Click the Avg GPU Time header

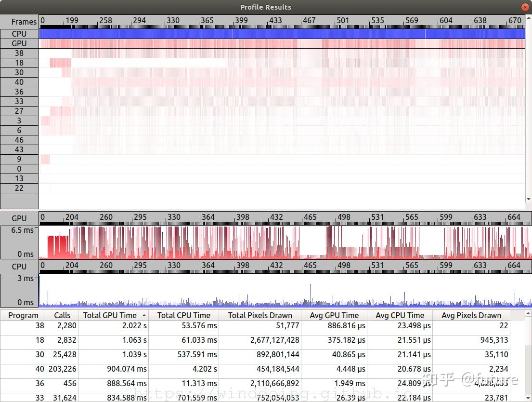[x=334, y=315]
